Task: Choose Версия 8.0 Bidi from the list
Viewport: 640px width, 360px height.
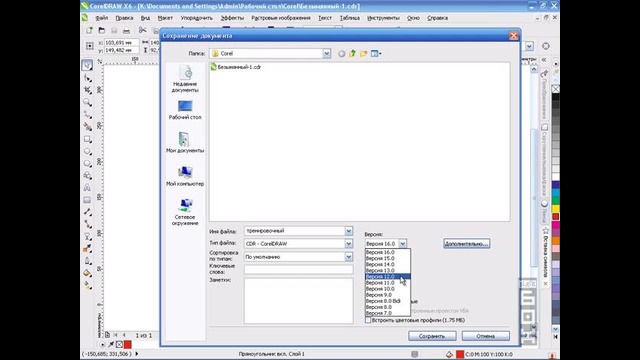Action: pyautogui.click(x=387, y=301)
